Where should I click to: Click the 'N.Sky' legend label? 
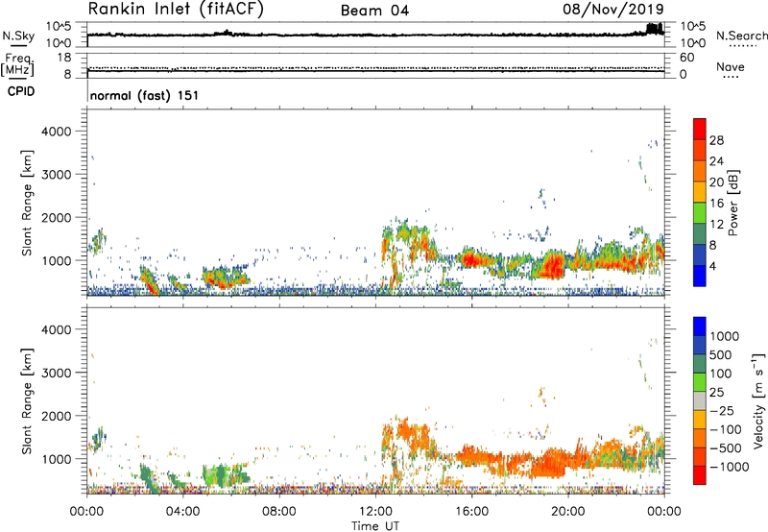18,36
